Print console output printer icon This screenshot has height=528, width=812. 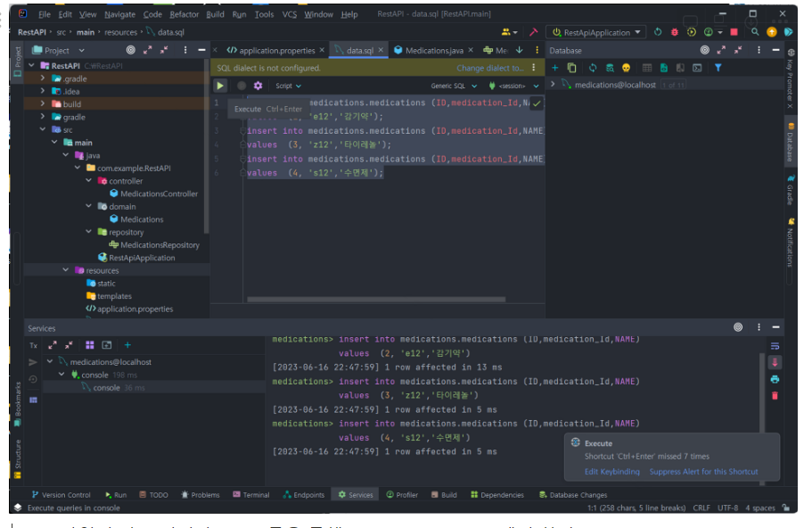tap(775, 379)
